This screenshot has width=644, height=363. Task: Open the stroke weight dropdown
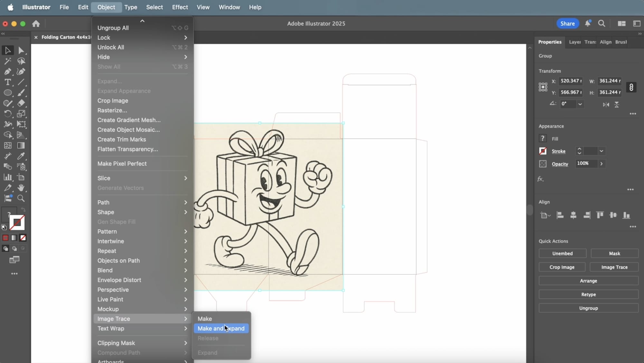(x=601, y=151)
